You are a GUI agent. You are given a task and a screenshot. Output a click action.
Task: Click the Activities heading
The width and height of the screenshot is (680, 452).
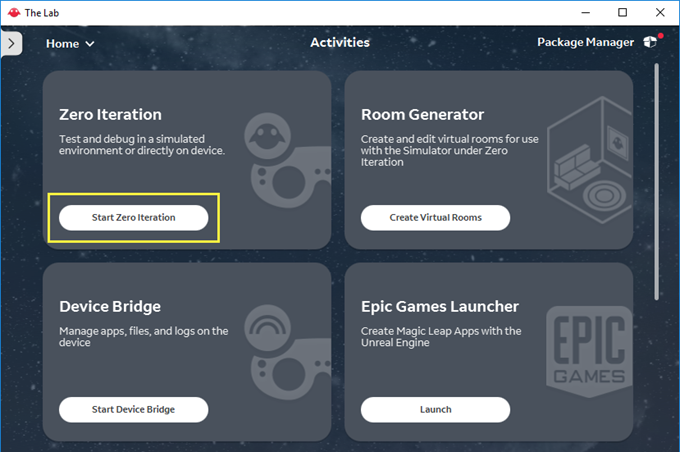point(340,43)
